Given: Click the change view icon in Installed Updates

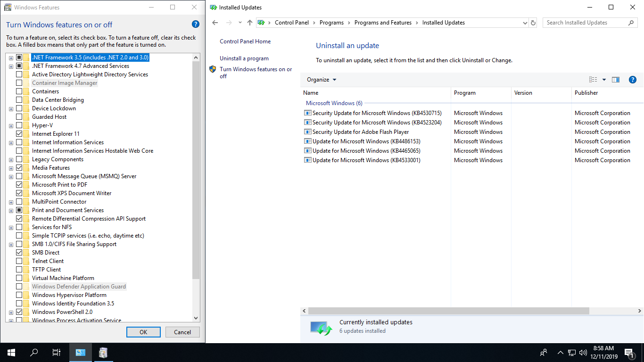Looking at the screenshot, I should coord(593,80).
